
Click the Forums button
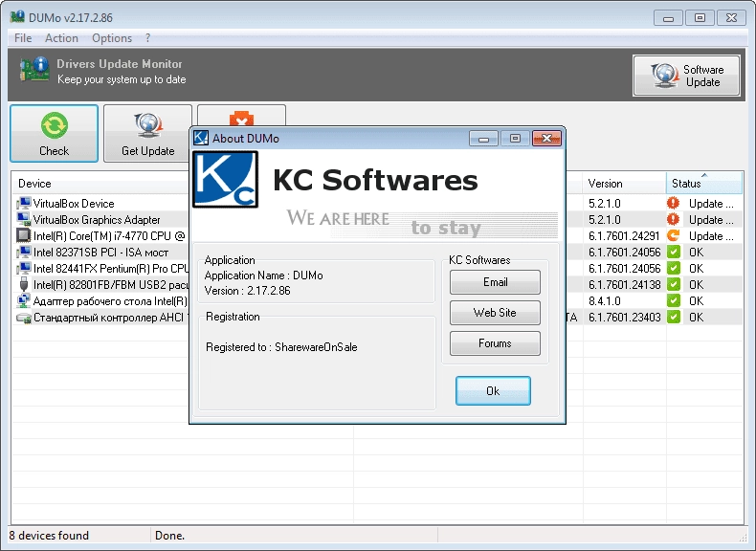(x=495, y=343)
